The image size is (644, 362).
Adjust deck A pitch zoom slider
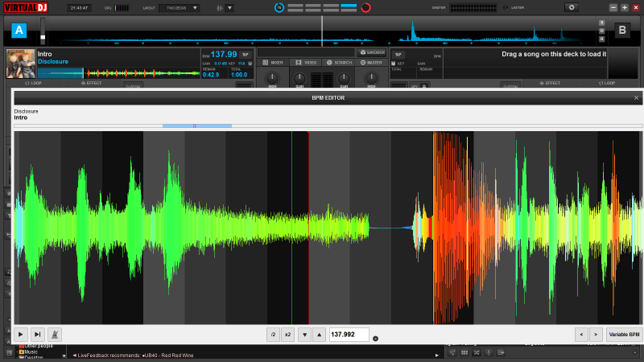(43, 32)
